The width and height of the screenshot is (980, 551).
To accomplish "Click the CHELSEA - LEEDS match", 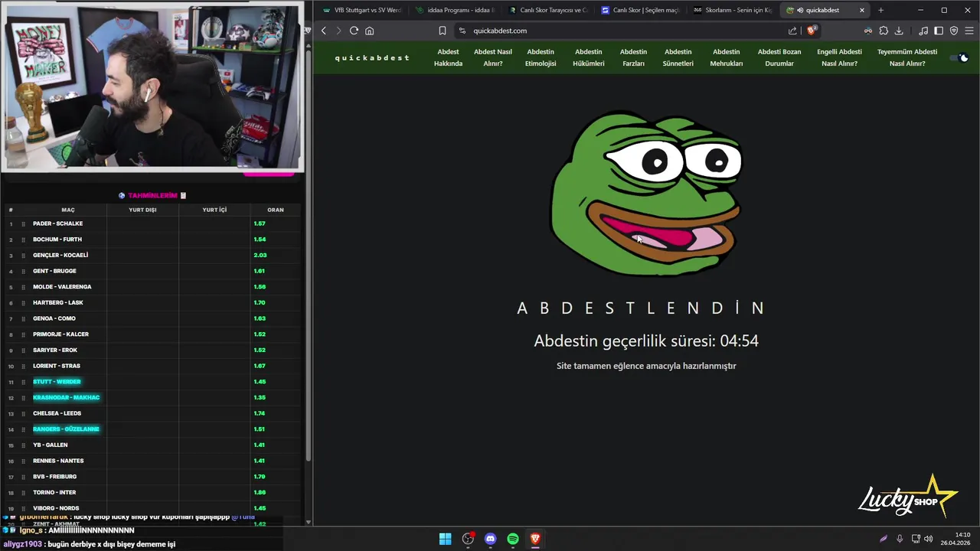I will [x=57, y=413].
